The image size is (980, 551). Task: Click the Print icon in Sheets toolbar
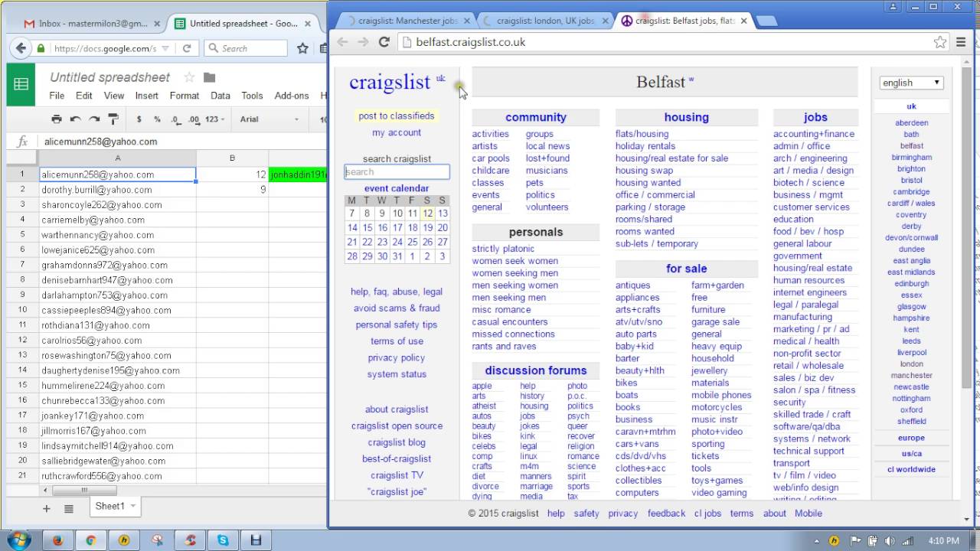[56, 119]
